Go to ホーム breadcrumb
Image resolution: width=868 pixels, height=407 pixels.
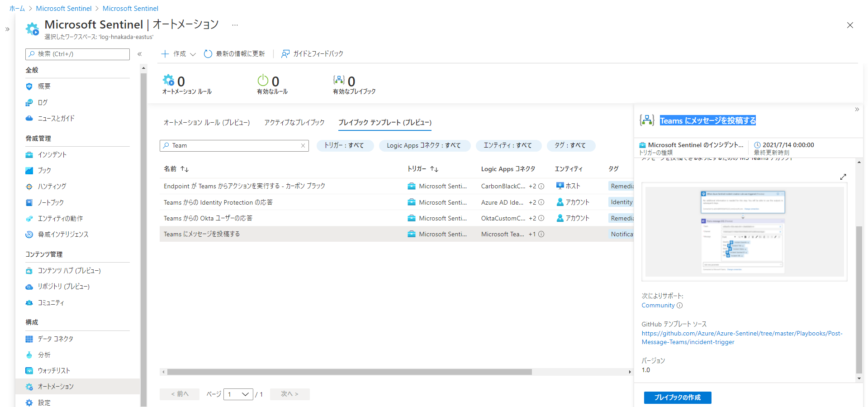(x=17, y=9)
